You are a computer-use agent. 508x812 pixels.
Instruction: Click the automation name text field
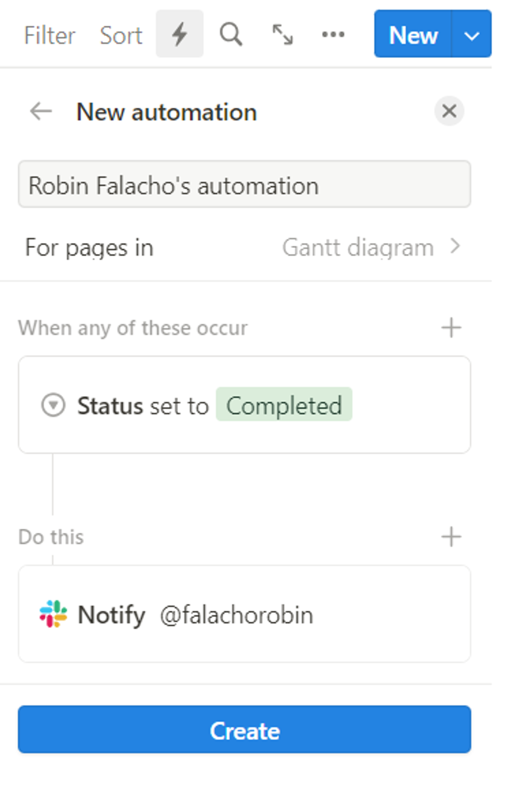pyautogui.click(x=244, y=184)
